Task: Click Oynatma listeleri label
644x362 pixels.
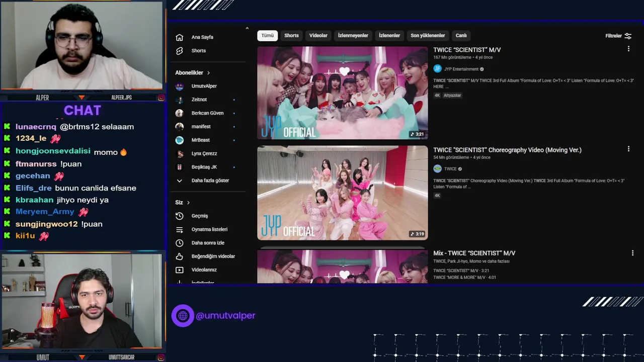Action: [x=209, y=229]
